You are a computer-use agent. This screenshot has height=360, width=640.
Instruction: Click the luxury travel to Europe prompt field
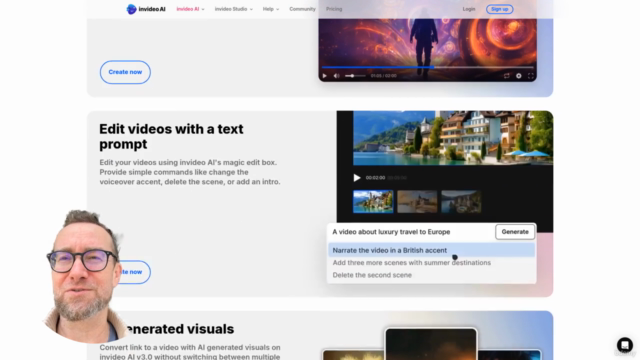(x=411, y=232)
